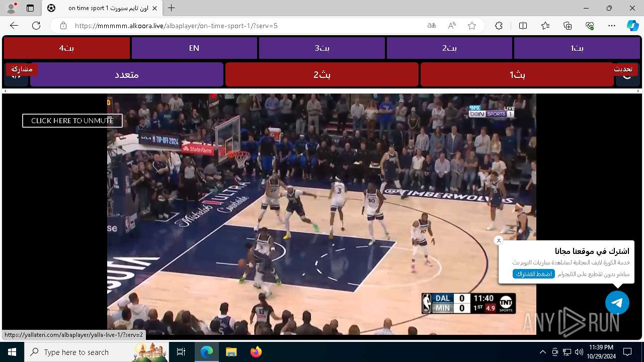The image size is (644, 362).
Task: Open the Telegram channel round button
Action: click(x=617, y=303)
